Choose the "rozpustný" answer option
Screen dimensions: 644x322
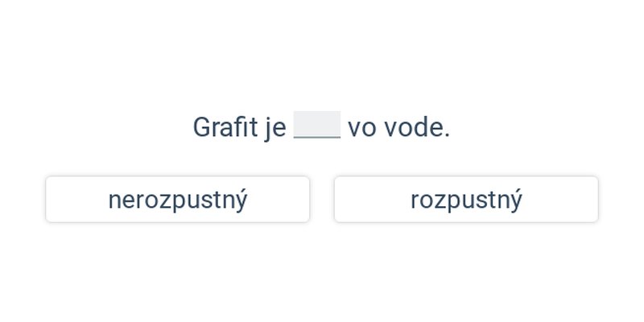(466, 199)
